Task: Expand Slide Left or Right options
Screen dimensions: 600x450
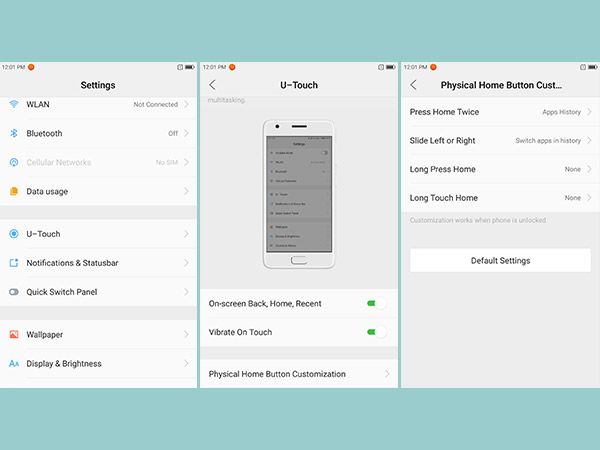Action: 589,141
